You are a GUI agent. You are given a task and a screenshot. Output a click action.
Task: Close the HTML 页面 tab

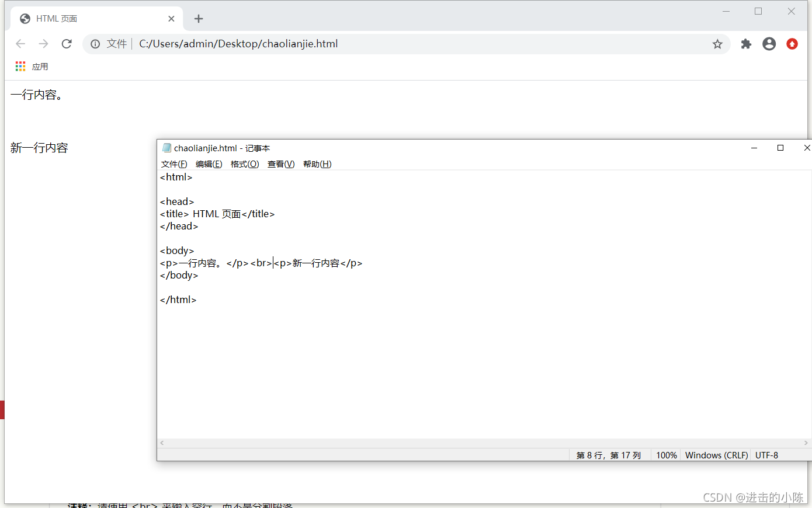(171, 19)
